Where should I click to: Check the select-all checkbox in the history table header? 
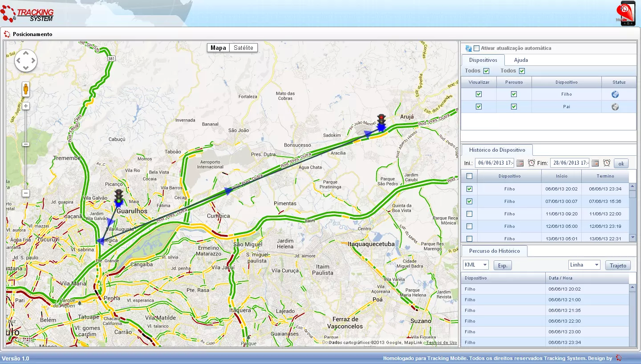pos(469,176)
